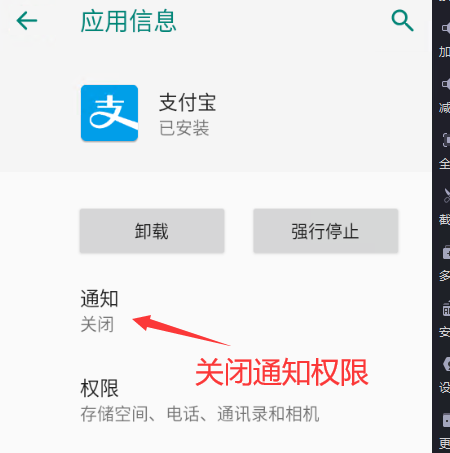
Task: Tap the 卸载 uninstall button
Action: click(152, 231)
